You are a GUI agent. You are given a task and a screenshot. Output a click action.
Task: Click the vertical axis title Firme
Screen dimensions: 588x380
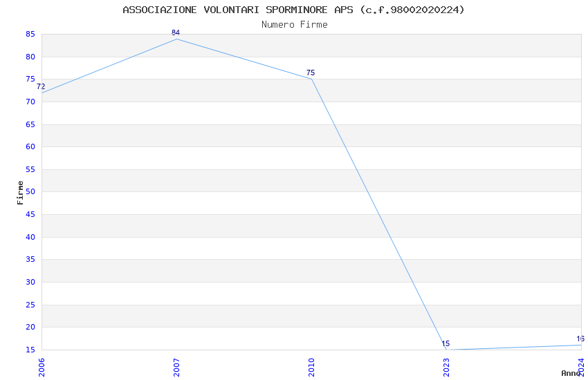click(x=20, y=193)
